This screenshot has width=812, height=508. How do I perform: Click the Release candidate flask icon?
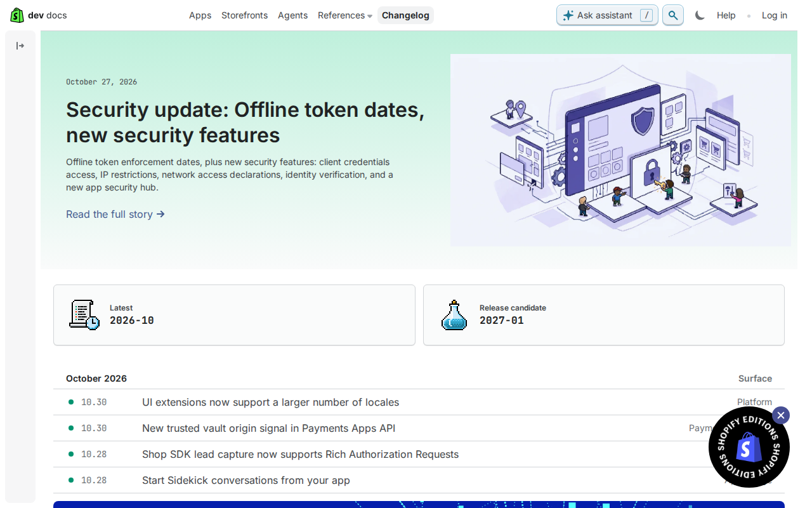pyautogui.click(x=454, y=315)
